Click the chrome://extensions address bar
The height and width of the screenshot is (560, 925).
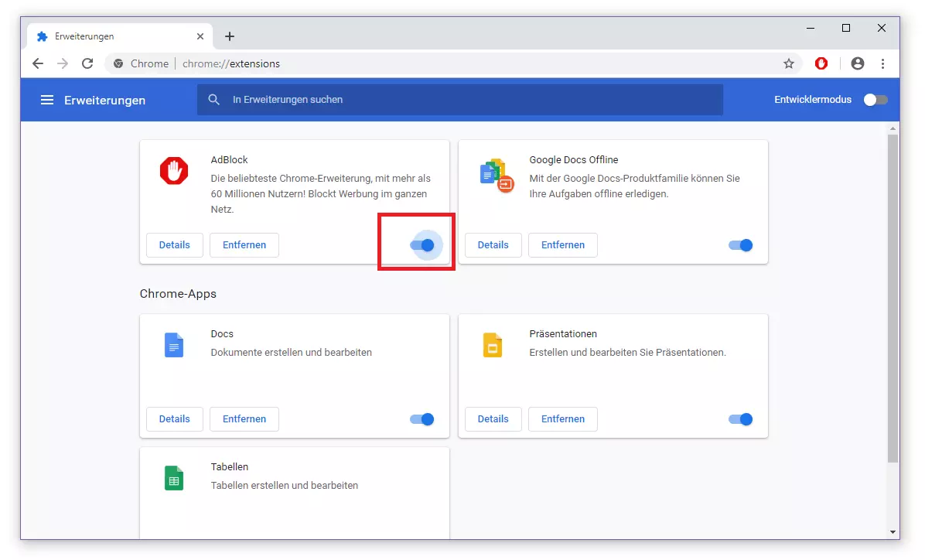pos(454,63)
